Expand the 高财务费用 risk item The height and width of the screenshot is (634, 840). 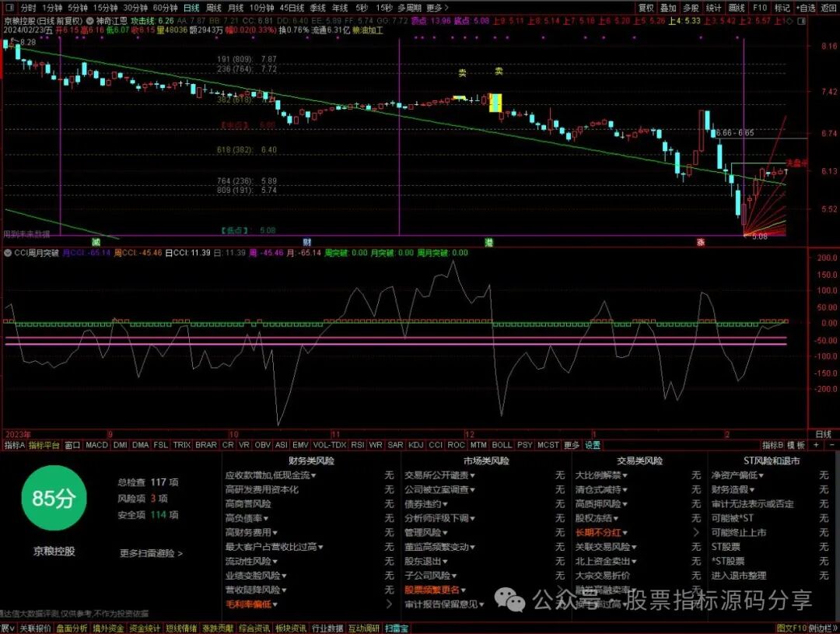(x=251, y=533)
